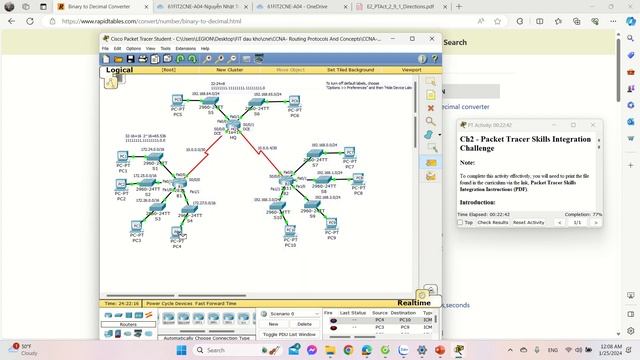
Task: Zoom out with the third magnifier icon
Action: click(x=233, y=59)
